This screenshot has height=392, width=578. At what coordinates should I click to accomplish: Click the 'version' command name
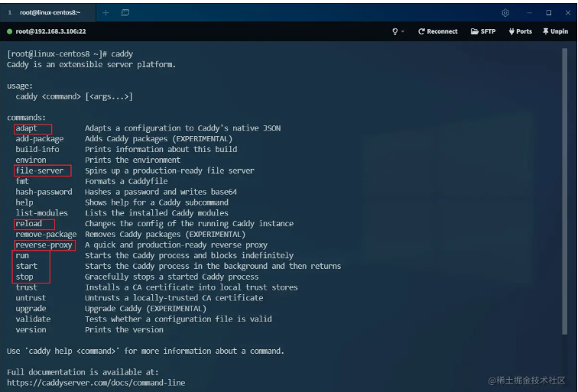click(x=31, y=330)
